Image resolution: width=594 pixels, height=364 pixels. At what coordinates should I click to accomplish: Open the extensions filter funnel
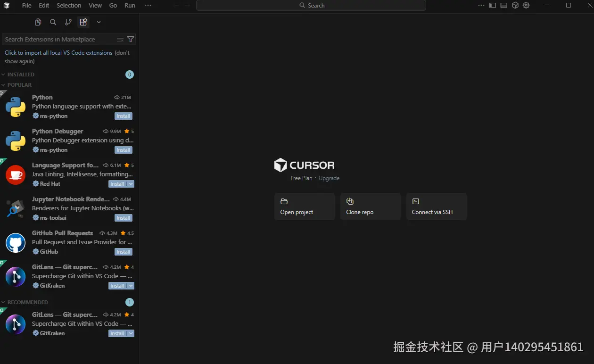coord(131,39)
